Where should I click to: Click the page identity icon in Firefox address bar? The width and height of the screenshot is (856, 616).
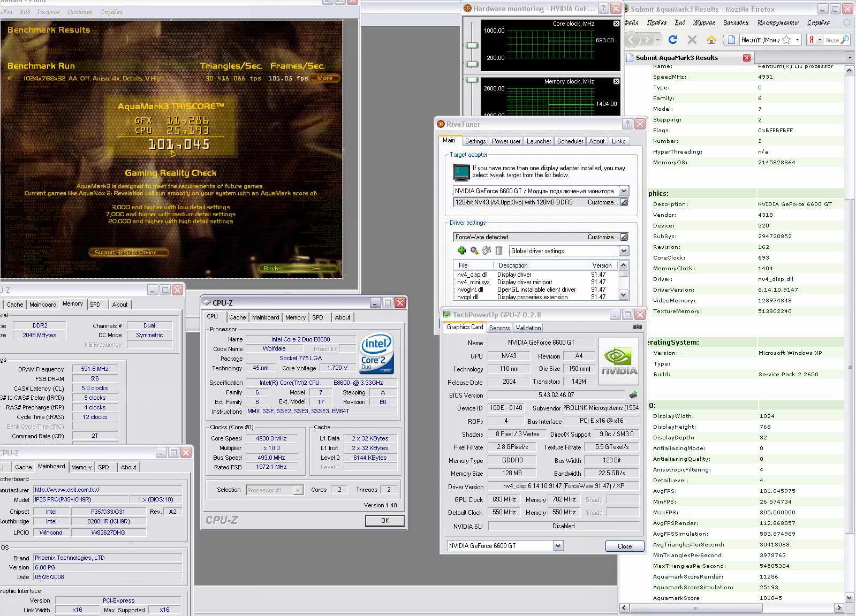(731, 40)
